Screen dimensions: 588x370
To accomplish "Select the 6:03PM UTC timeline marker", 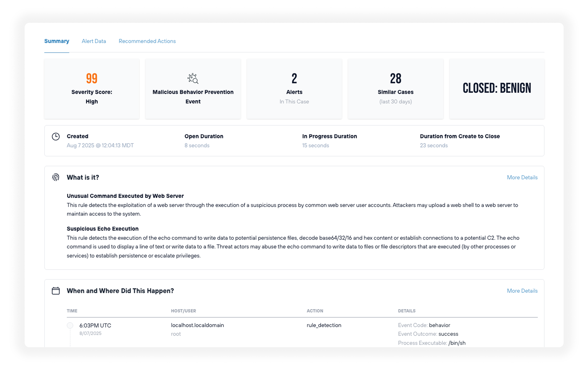I will (70, 325).
